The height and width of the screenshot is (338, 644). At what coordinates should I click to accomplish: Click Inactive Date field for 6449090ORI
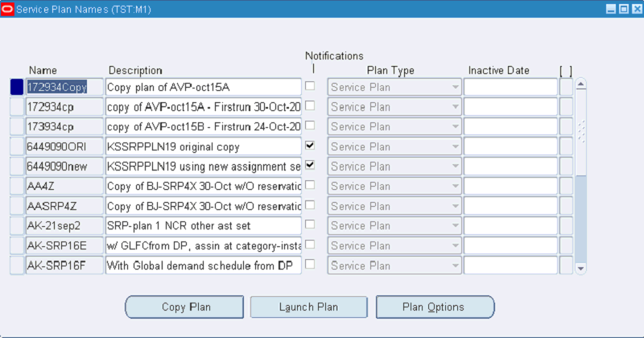coord(510,146)
